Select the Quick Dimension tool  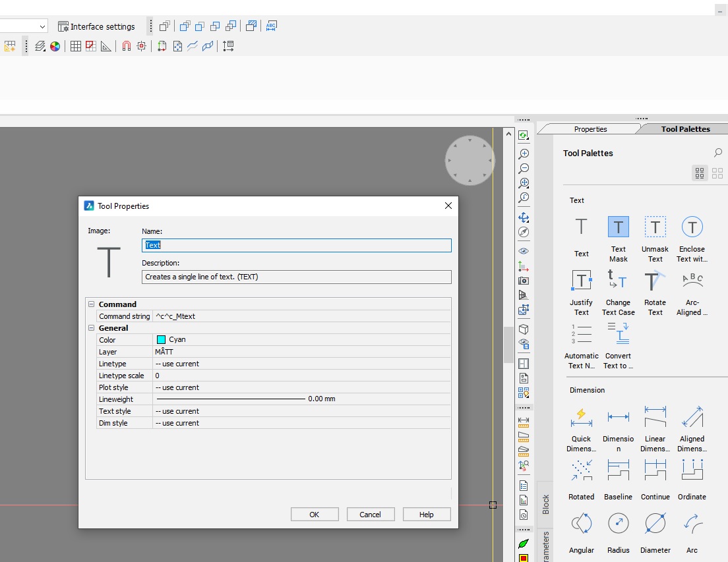tap(581, 417)
